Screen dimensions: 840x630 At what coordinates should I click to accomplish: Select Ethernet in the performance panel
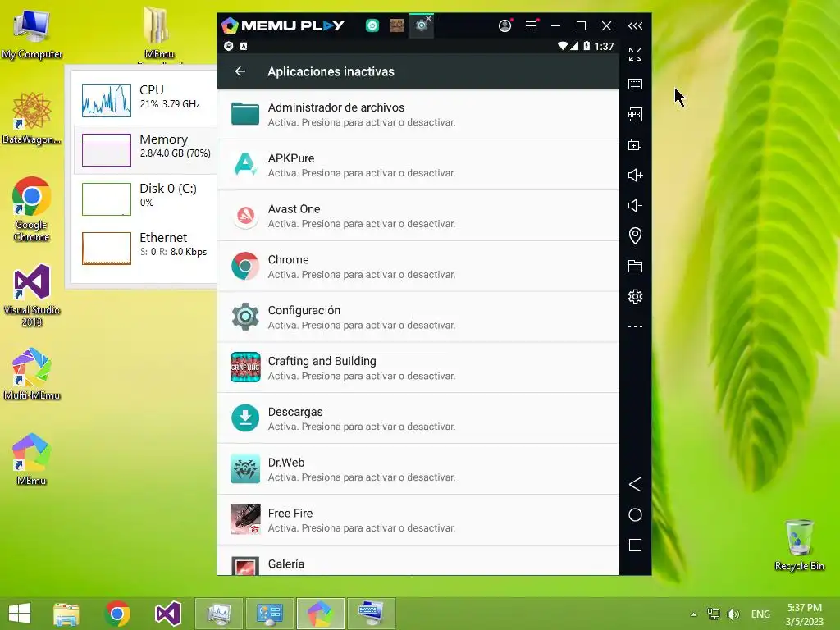coord(144,248)
